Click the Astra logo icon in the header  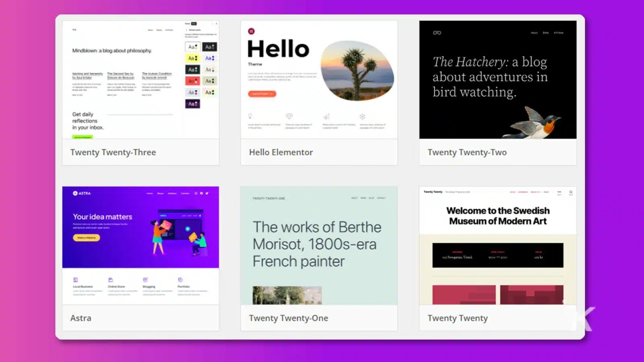coord(75,193)
